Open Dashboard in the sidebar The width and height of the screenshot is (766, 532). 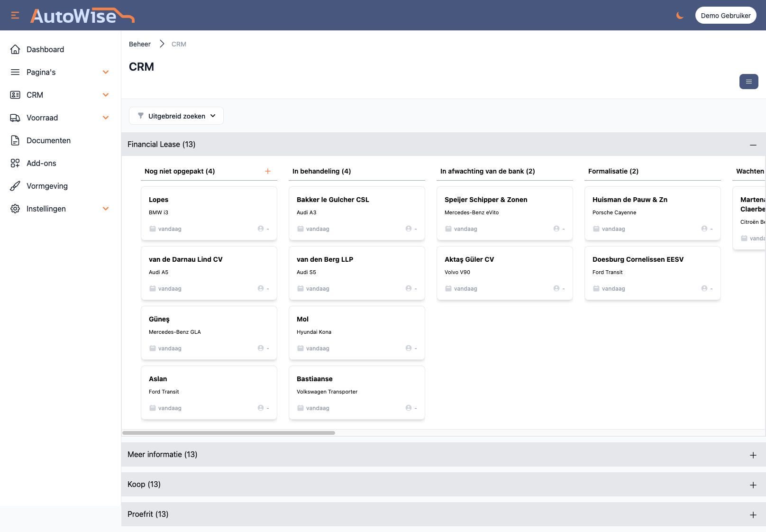point(60,49)
